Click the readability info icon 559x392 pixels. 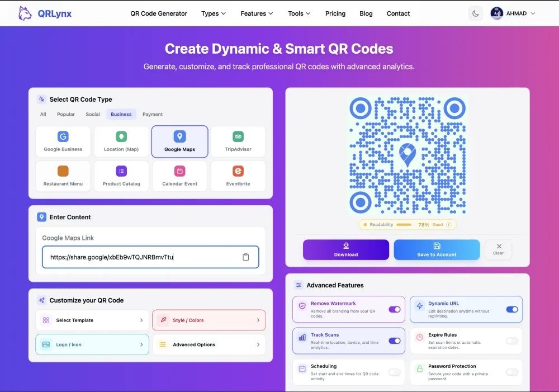[x=449, y=225]
